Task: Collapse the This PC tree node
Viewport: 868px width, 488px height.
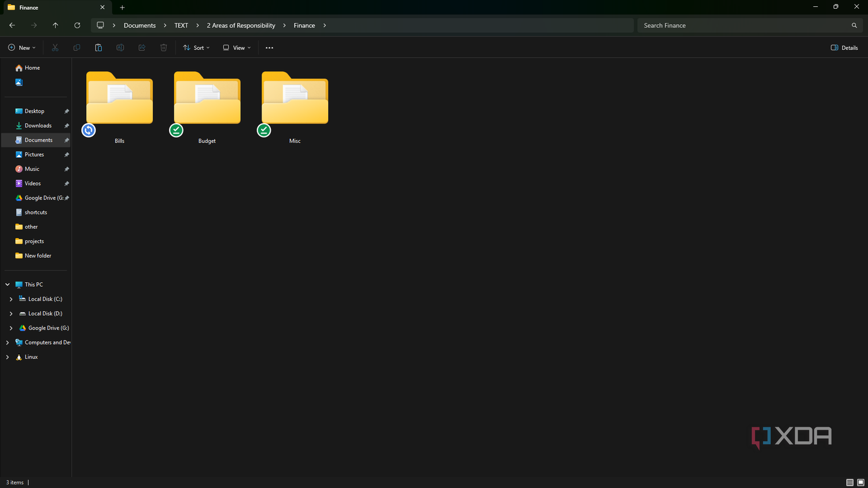Action: pos(8,284)
